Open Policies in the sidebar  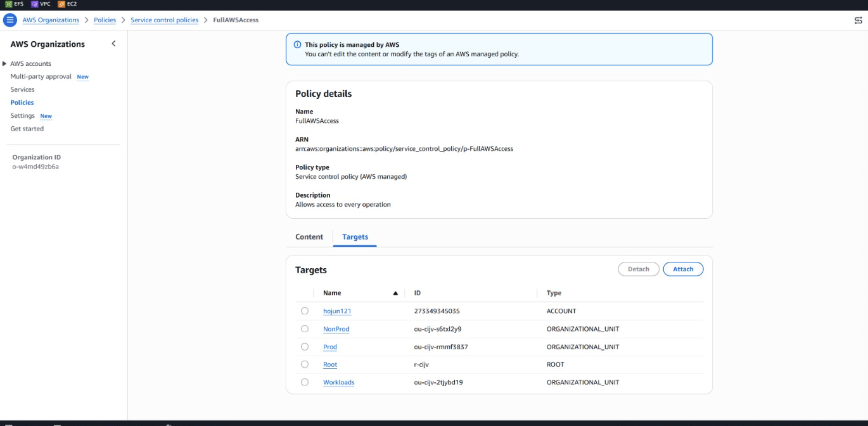tap(22, 102)
